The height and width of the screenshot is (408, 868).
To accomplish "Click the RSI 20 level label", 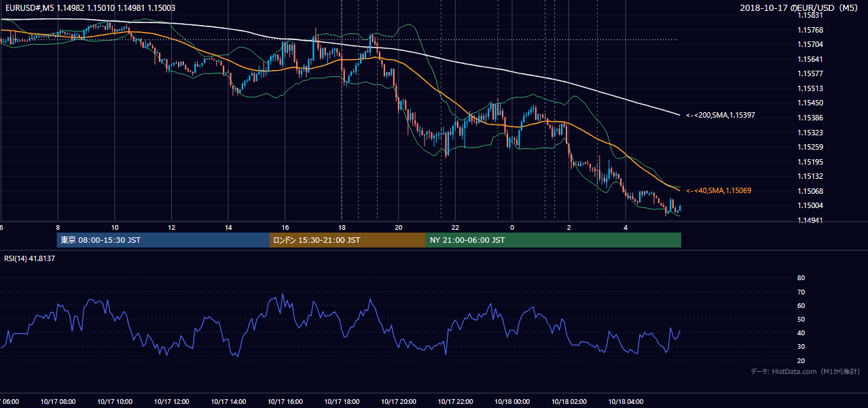I will pos(801,360).
